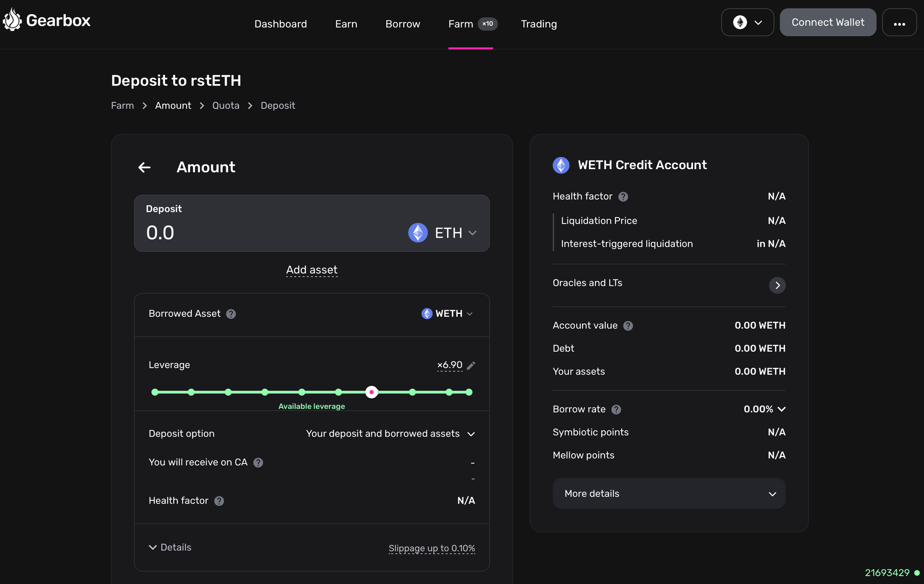Click the Interest-triggered liquidation label
Viewport: 924px width, 584px height.
click(x=626, y=243)
